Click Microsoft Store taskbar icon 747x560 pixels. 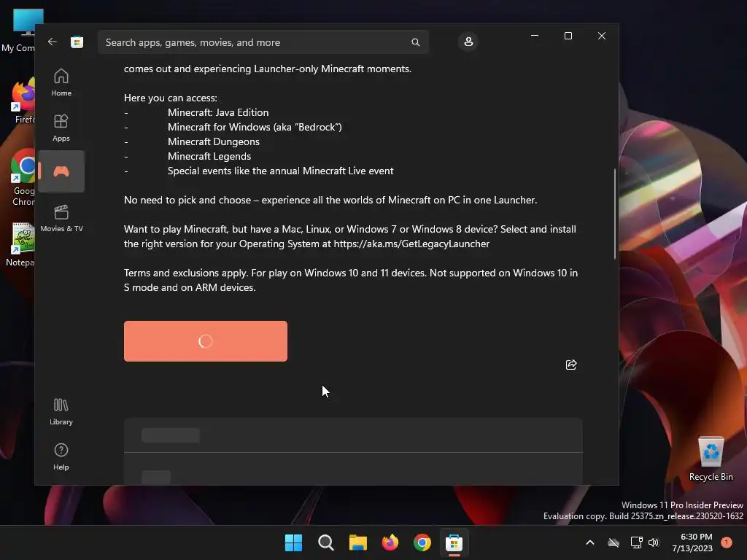point(454,542)
